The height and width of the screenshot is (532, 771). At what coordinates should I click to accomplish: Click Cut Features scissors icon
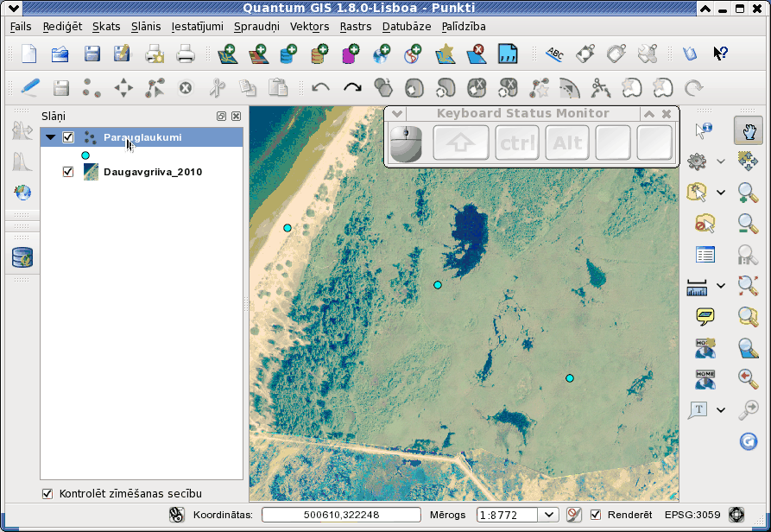217,88
